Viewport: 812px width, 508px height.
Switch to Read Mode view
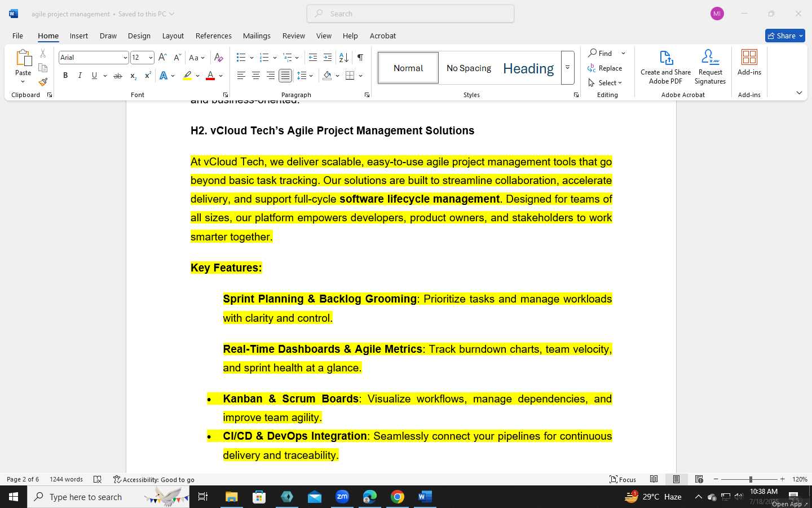tap(654, 479)
